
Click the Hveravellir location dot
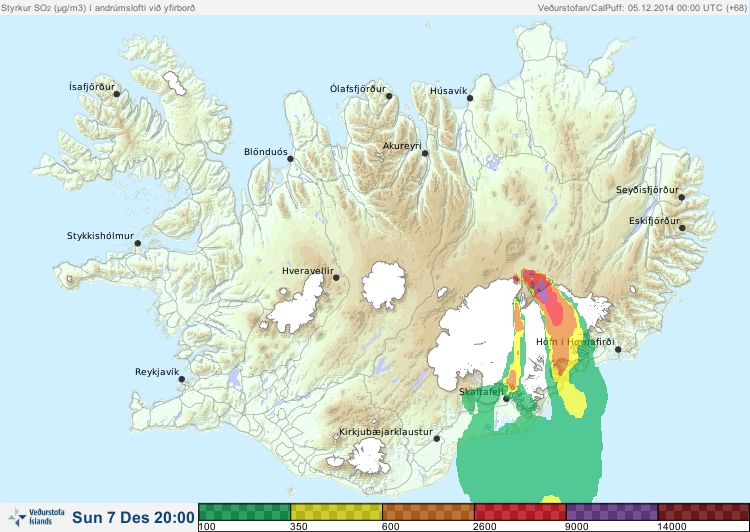click(x=336, y=277)
